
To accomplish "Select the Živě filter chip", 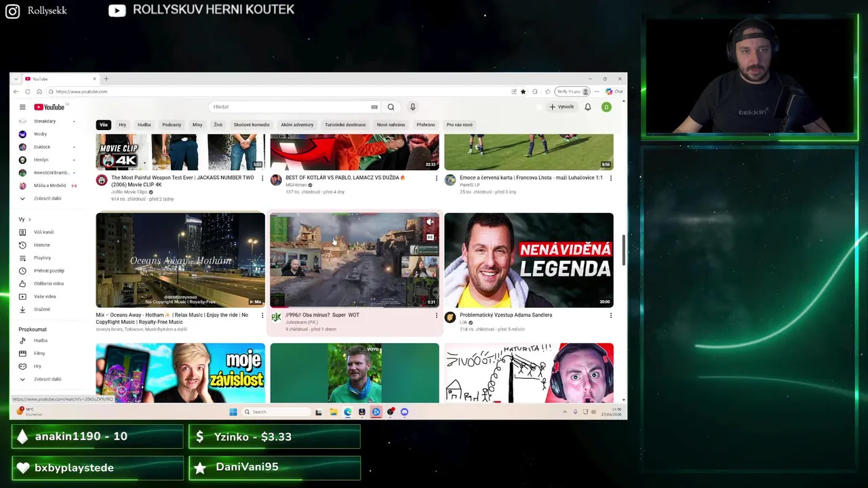I will coord(218,125).
